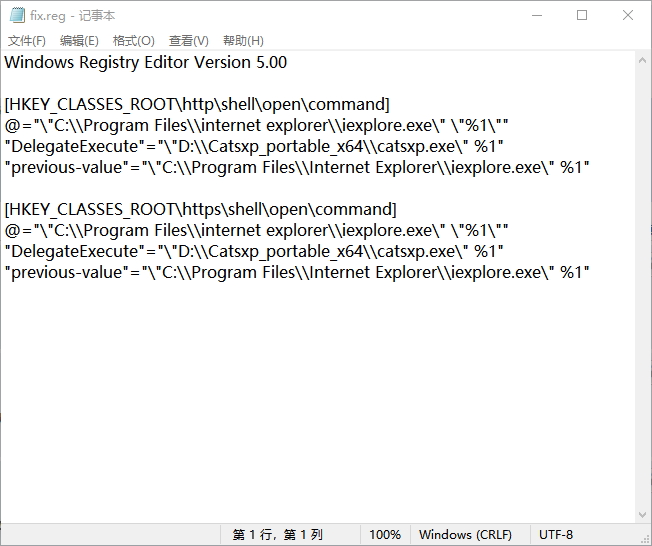The image size is (652, 546).
Task: Click the scrollbar up arrow
Action: pos(642,60)
